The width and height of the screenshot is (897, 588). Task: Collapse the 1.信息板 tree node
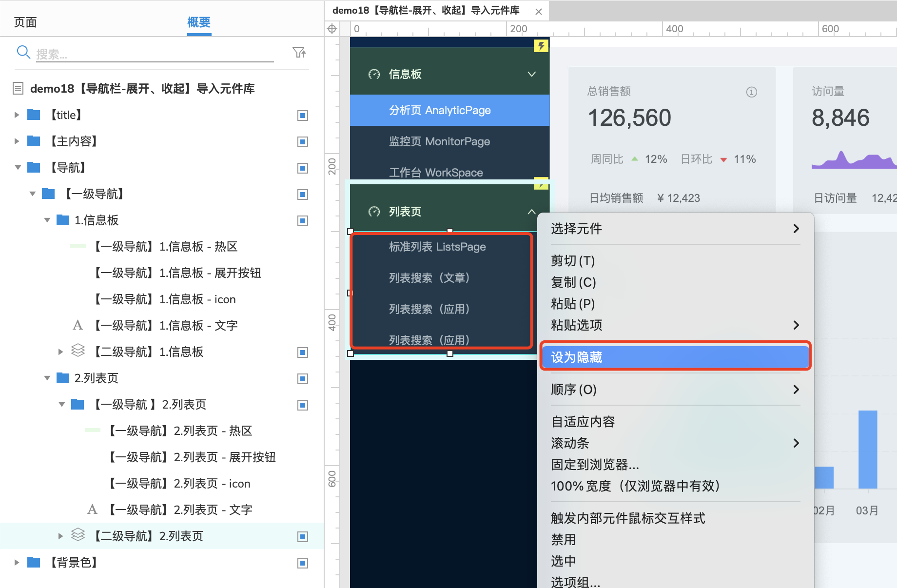coord(47,220)
